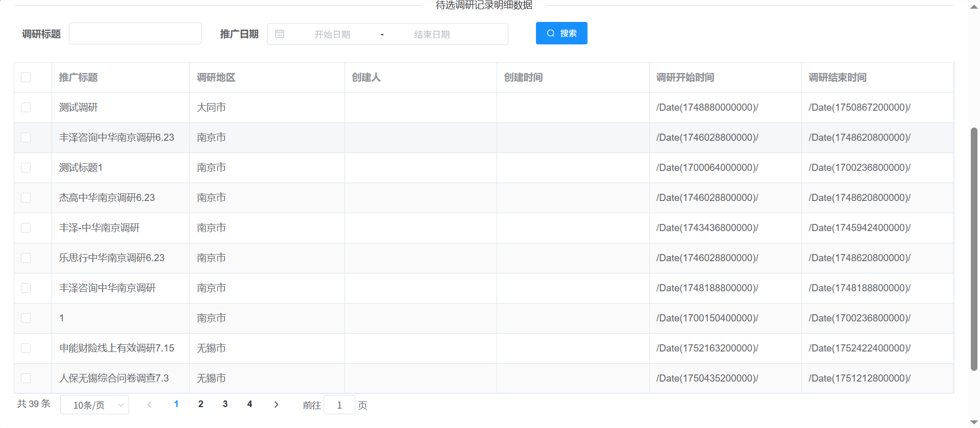Click the 共 39 条 total count text
The height and width of the screenshot is (428, 980).
point(34,404)
